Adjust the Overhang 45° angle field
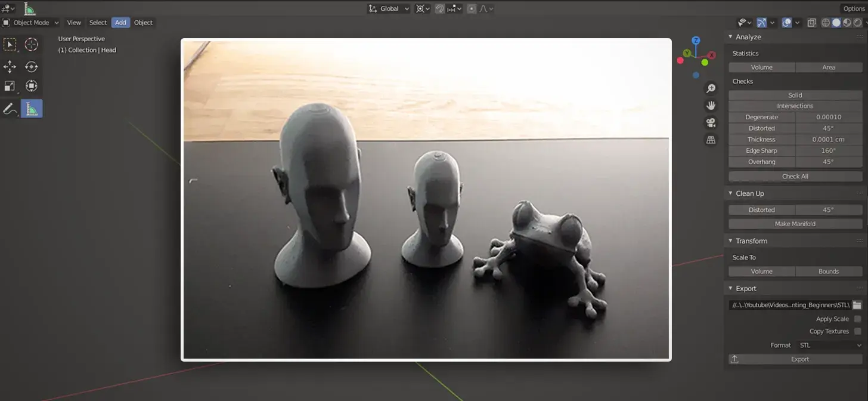 click(829, 162)
